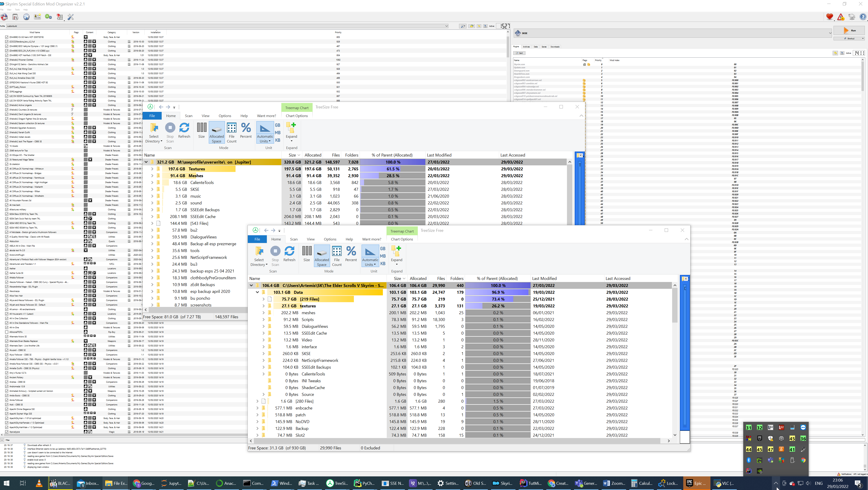Expand the Textures folder in upper TreeSize
The image size is (868, 490).
pos(152,169)
